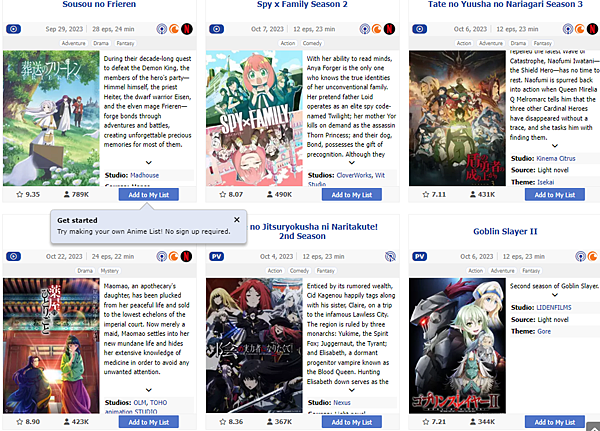Viewport: 600px width, 431px height.
Task: Expand the Sousou no Frieren synopsis
Action: [149, 162]
